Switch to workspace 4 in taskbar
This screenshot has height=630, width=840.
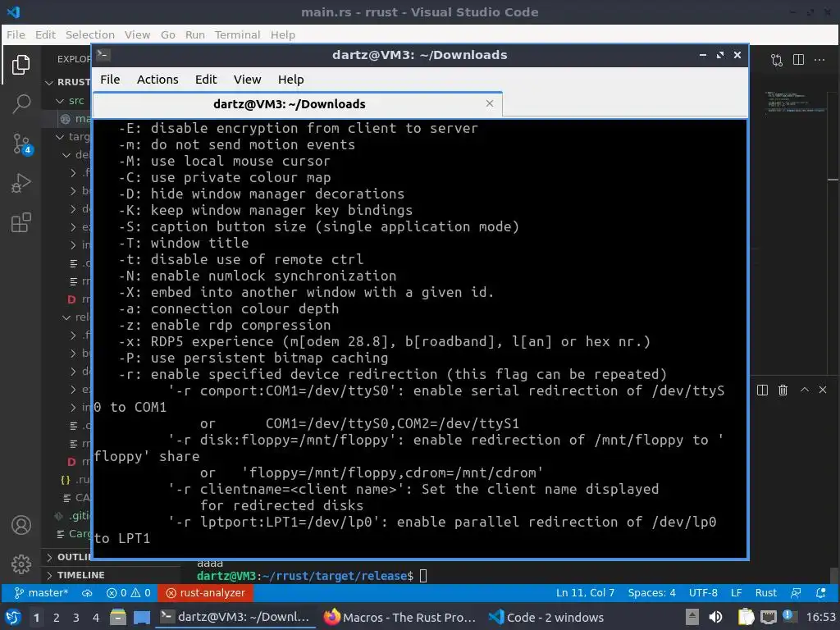click(95, 618)
